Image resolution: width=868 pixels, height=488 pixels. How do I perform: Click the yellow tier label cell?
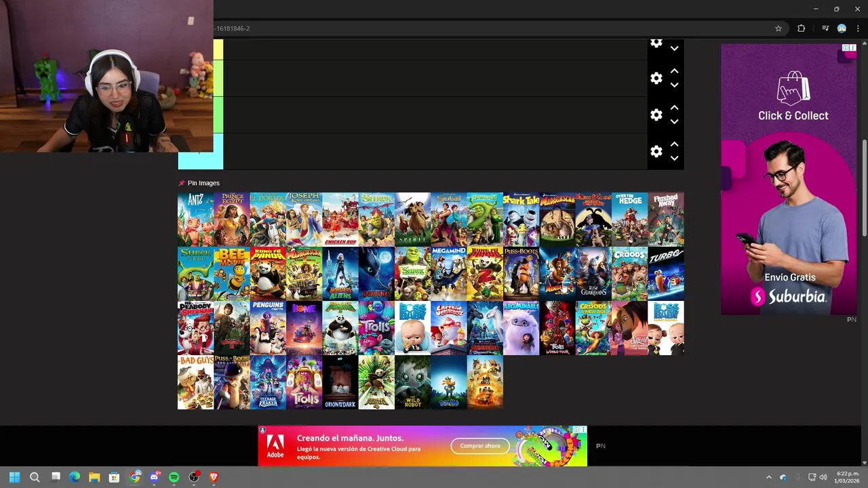tap(218, 49)
